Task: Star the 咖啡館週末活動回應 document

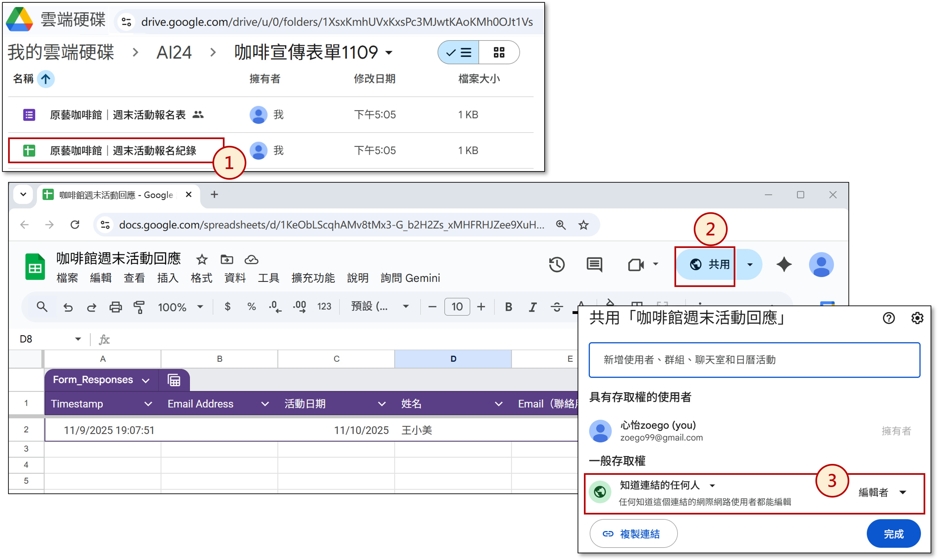Action: (202, 260)
